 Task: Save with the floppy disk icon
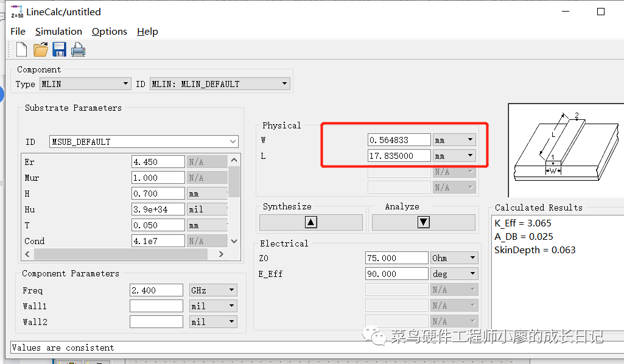59,50
